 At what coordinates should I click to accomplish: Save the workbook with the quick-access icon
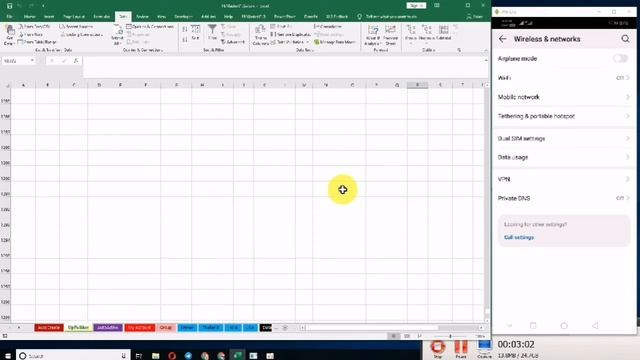(x=9, y=6)
